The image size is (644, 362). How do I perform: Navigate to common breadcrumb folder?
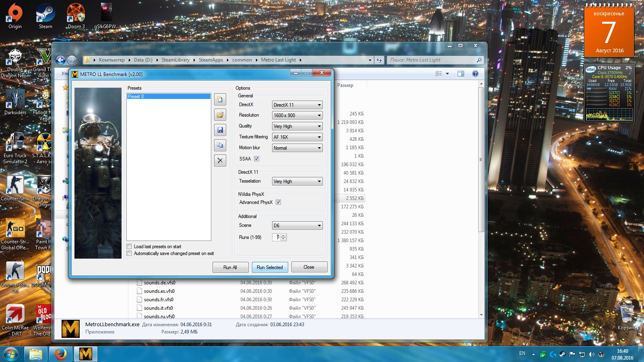(x=242, y=60)
